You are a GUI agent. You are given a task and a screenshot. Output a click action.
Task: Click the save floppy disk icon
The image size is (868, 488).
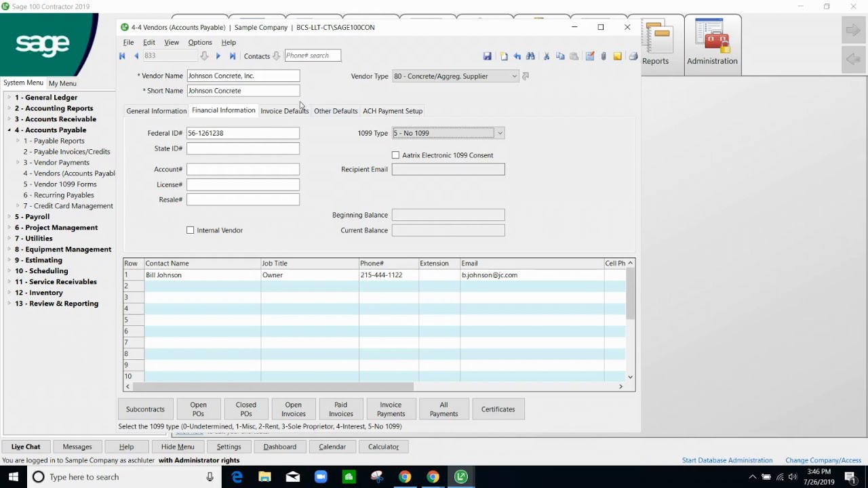pyautogui.click(x=487, y=56)
